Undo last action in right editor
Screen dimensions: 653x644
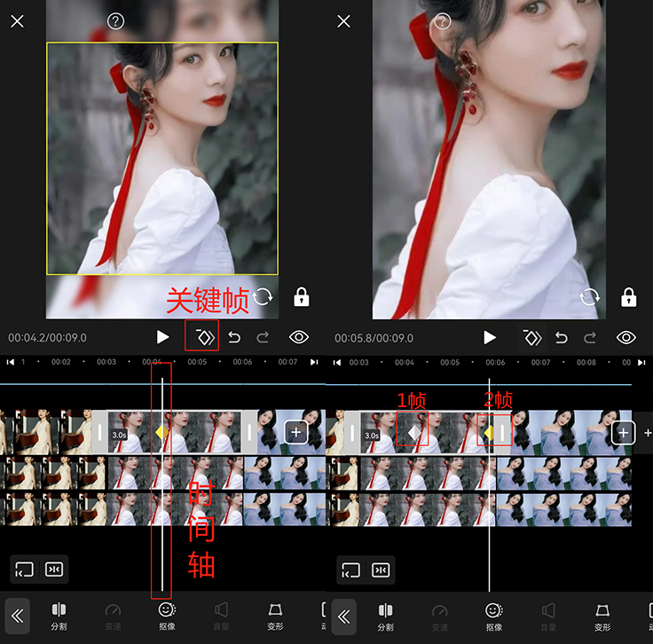562,338
